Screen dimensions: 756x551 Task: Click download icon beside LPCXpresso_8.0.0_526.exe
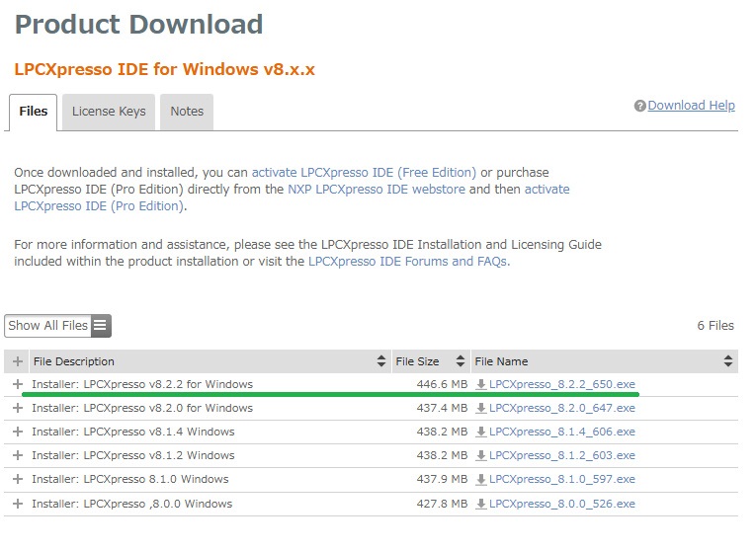481,504
